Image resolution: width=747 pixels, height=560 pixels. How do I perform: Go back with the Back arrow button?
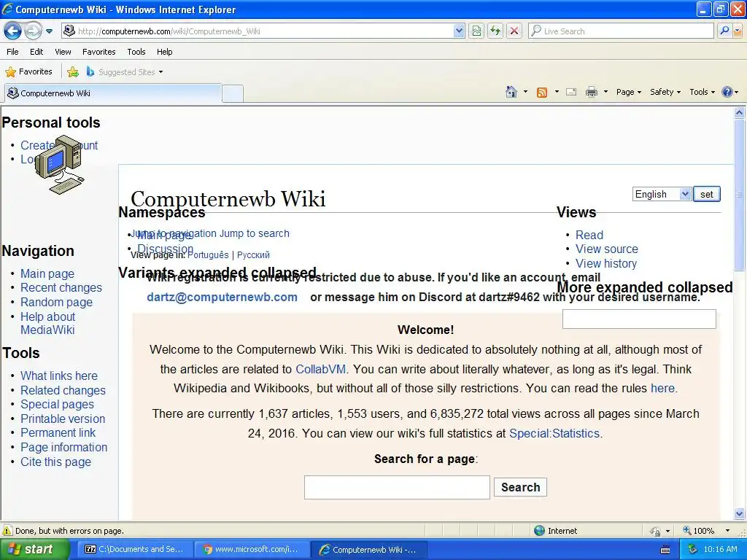(x=13, y=31)
